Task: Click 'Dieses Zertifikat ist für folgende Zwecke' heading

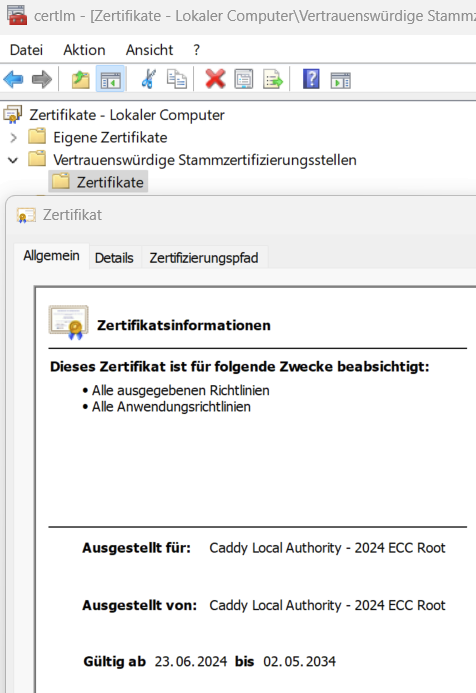Action: tap(240, 367)
